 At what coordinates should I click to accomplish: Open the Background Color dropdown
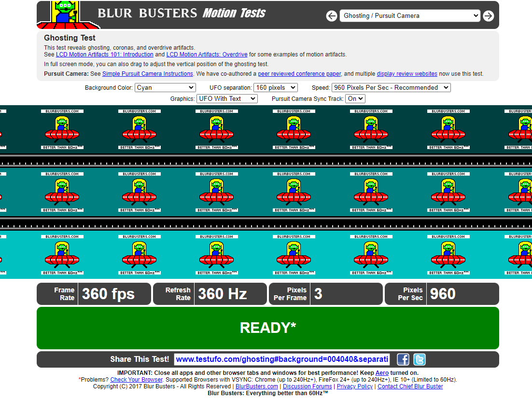pyautogui.click(x=165, y=87)
